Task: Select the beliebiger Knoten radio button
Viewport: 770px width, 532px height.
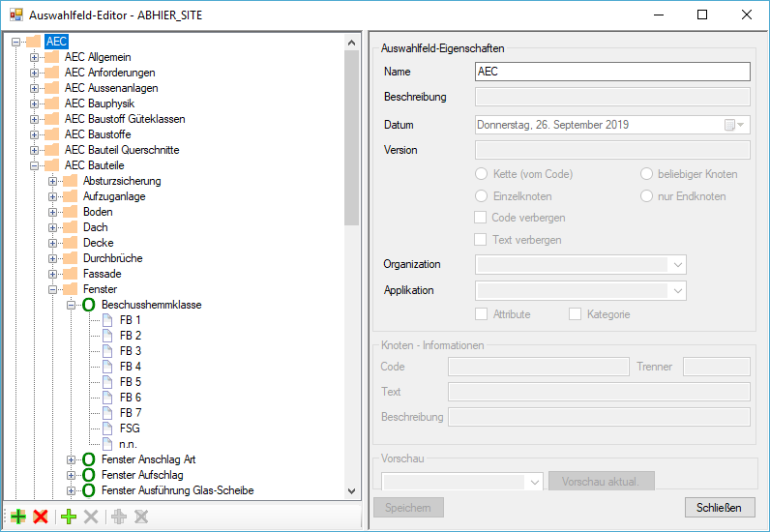Action: pyautogui.click(x=646, y=174)
